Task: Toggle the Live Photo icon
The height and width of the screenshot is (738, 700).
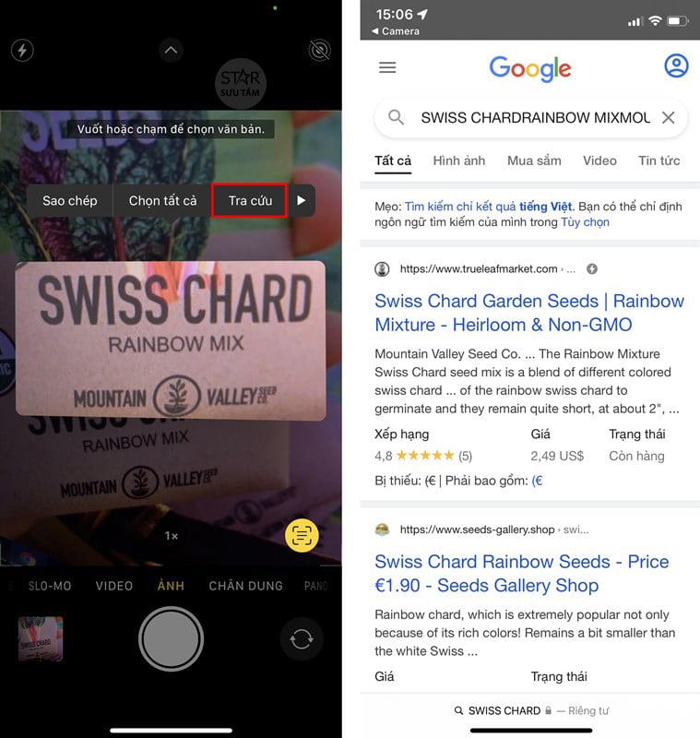Action: click(319, 50)
